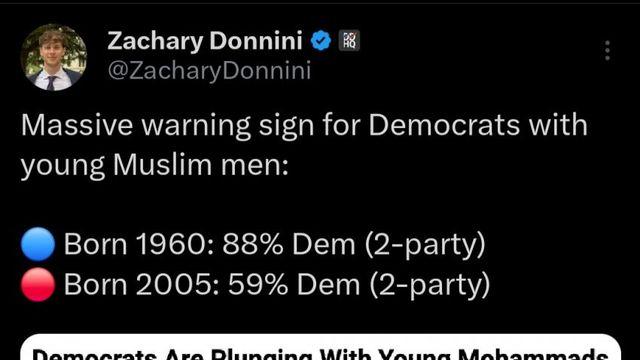Screen dimensions: 640x360
Task: Open the DDHQ affiliate badge
Action: 349,41
